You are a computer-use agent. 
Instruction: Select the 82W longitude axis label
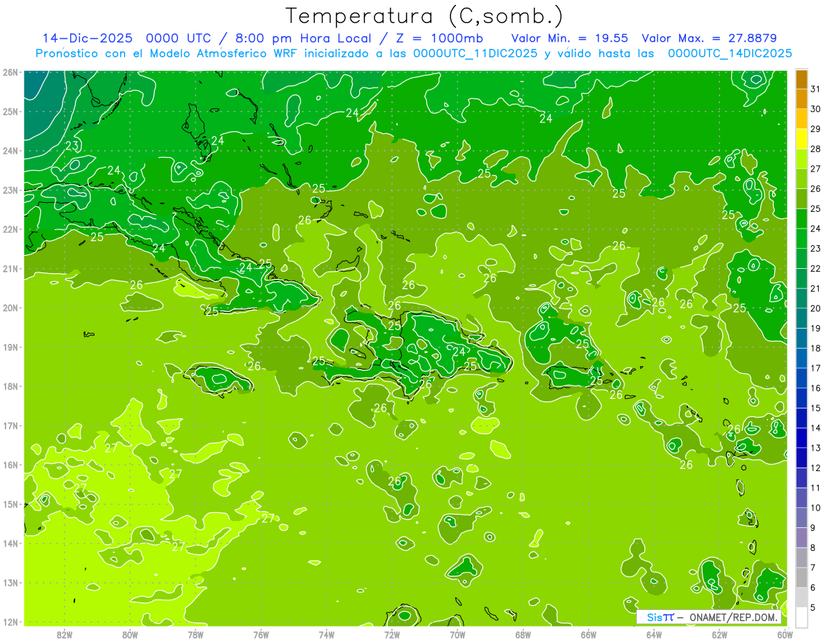[65, 634]
